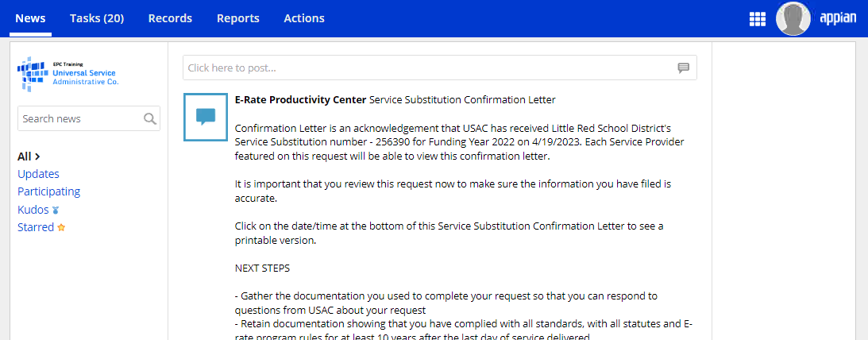The width and height of the screenshot is (868, 340).
Task: Select the Actions tab
Action: (304, 18)
